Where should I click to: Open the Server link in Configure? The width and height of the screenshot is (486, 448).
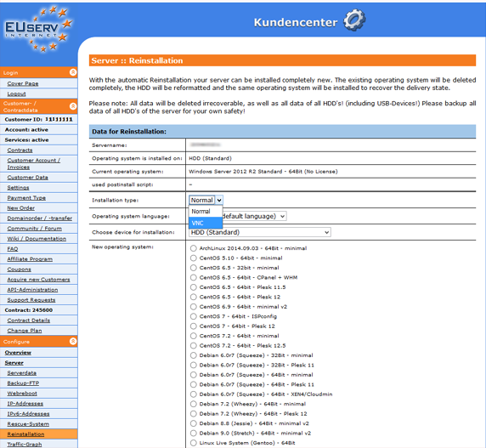14,363
